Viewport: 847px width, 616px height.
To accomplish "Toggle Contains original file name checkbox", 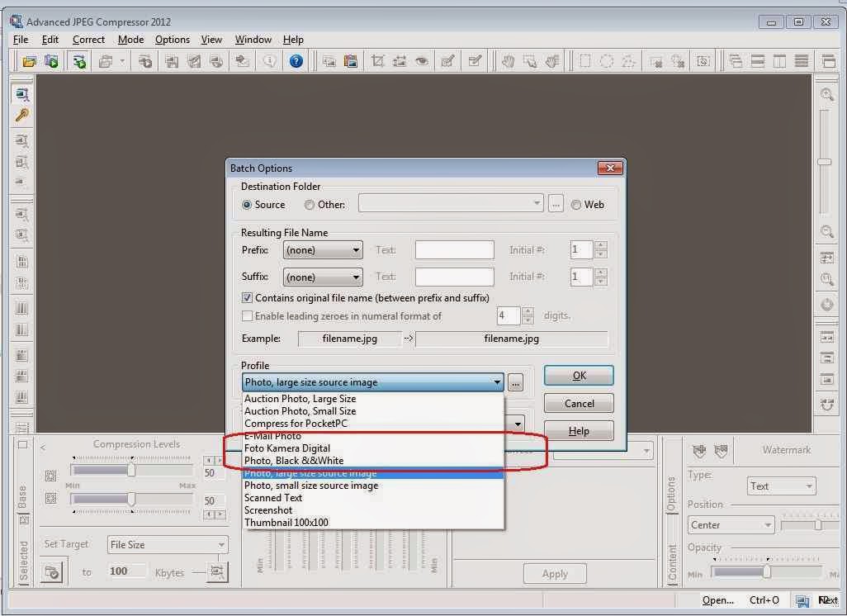I will (x=247, y=298).
